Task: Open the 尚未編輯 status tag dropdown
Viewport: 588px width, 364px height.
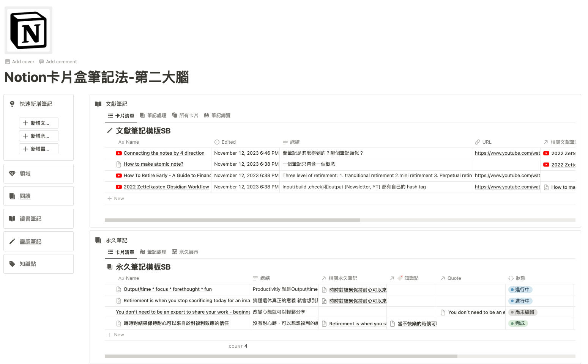Action: (522, 312)
